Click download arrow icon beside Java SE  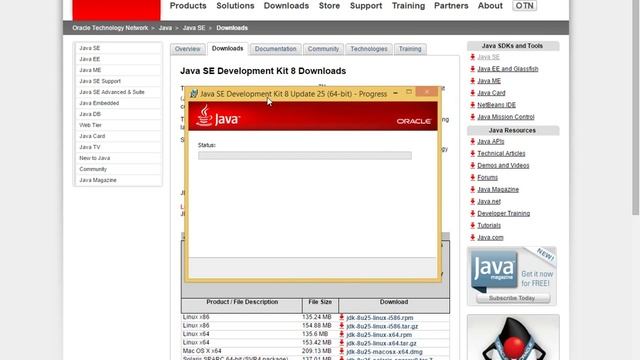click(472, 57)
